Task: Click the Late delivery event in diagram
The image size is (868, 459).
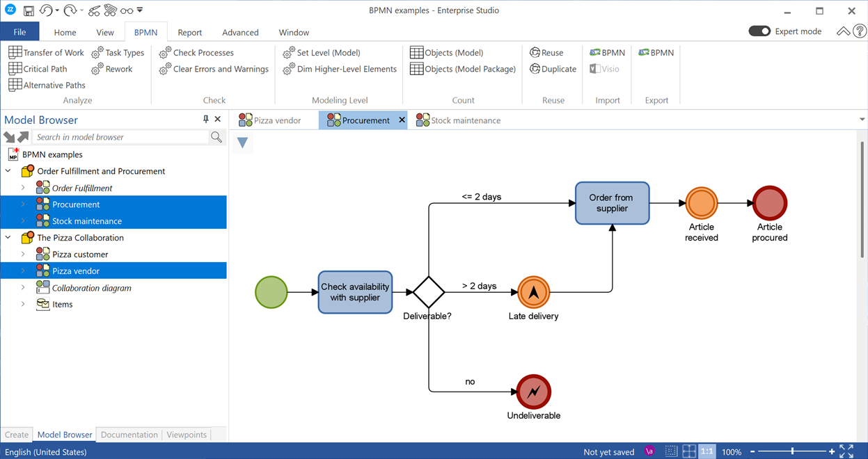Action: [x=533, y=293]
